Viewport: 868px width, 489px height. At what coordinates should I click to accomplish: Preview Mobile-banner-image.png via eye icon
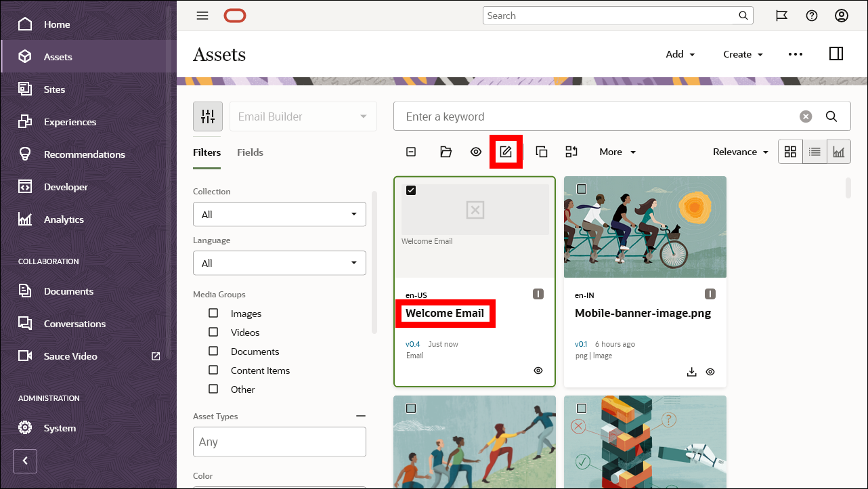[x=710, y=372]
